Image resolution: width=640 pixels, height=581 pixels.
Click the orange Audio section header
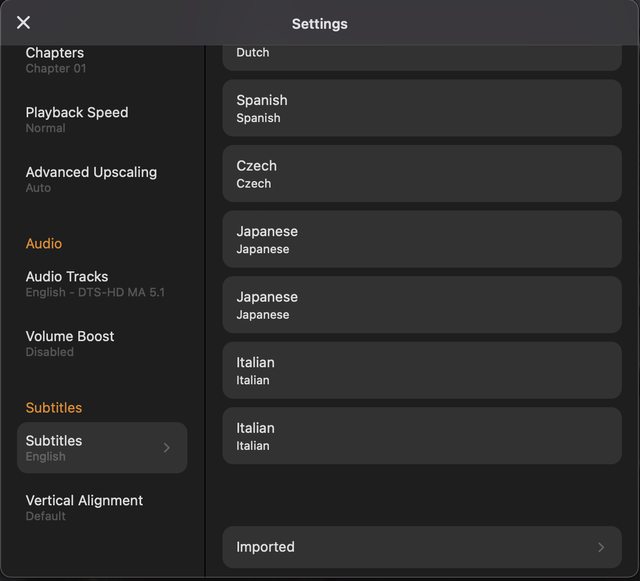(44, 244)
